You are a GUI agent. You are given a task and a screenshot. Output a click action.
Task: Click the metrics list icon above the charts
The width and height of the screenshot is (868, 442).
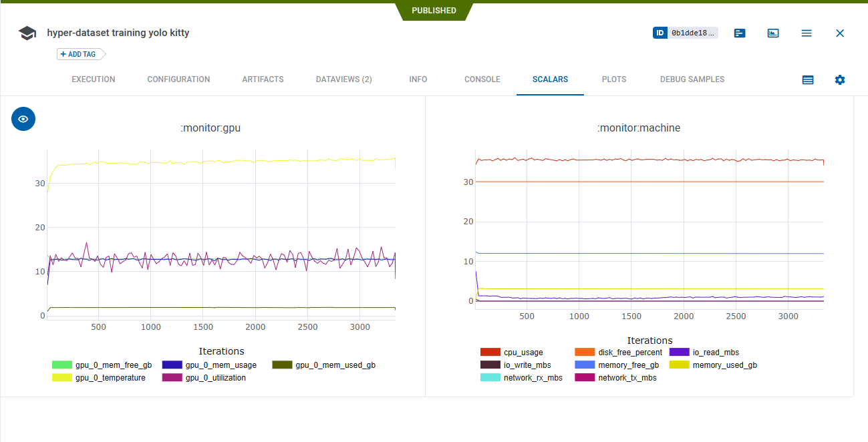(x=807, y=79)
